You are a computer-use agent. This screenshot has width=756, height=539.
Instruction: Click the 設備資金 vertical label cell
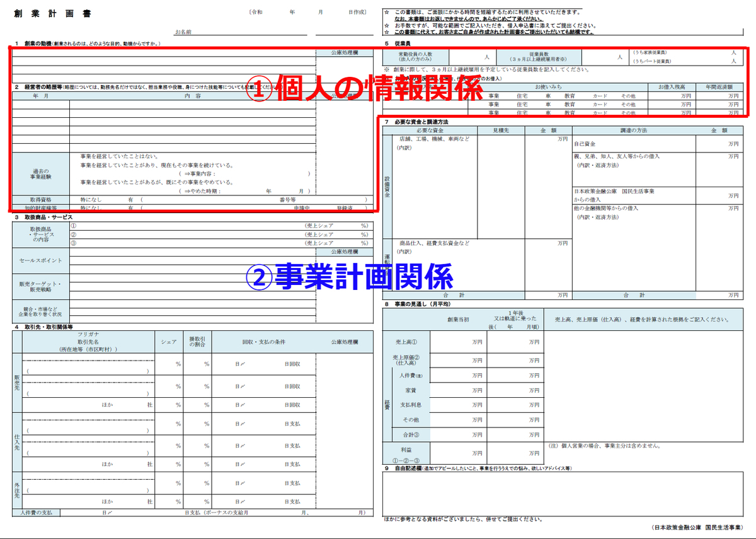tap(387, 187)
